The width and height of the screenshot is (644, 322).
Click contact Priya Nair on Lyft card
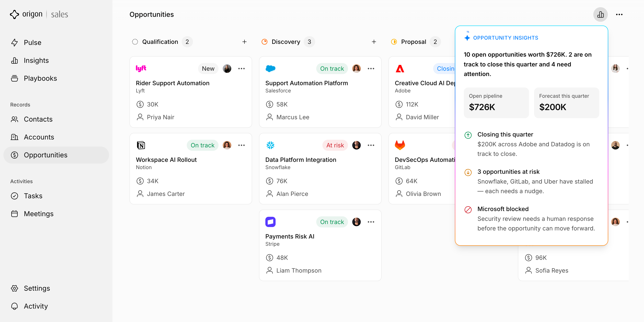pos(161,117)
